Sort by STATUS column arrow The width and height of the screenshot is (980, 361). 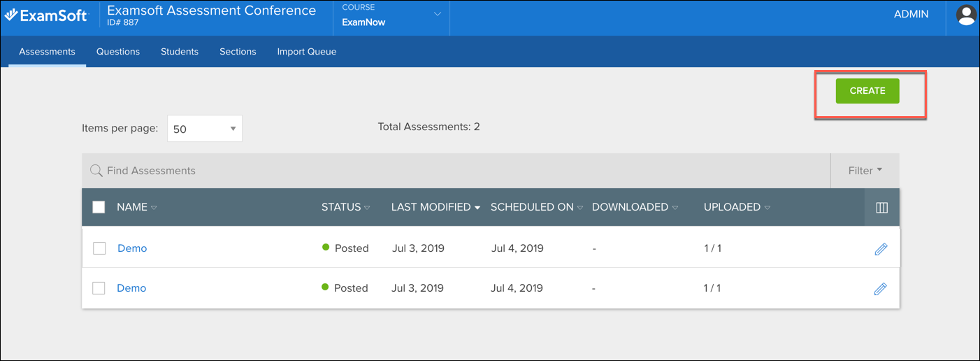pos(367,208)
